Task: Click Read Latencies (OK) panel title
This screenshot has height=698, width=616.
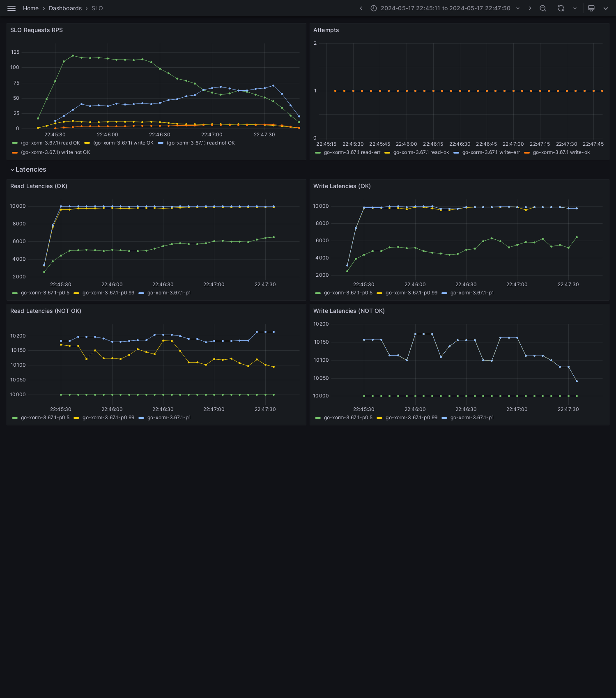Action: tap(39, 186)
